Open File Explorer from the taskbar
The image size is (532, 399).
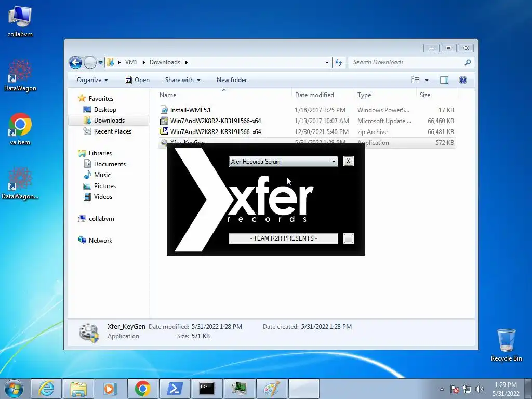[x=78, y=389]
